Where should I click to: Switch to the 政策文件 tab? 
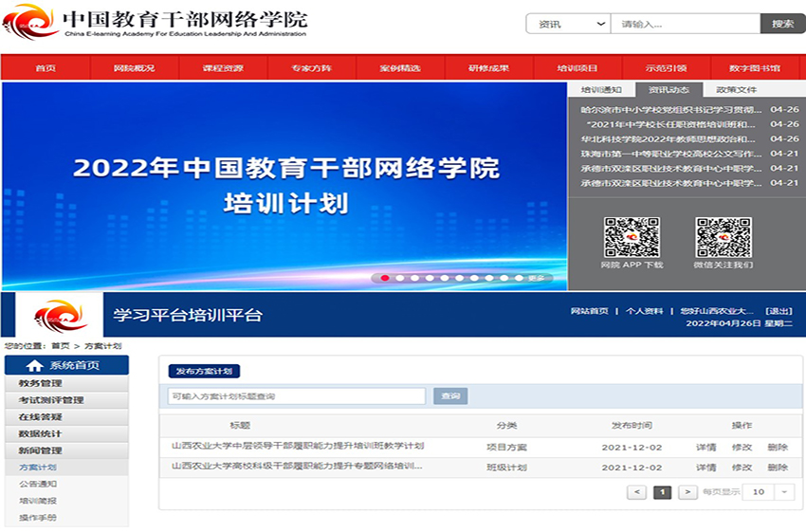point(737,89)
